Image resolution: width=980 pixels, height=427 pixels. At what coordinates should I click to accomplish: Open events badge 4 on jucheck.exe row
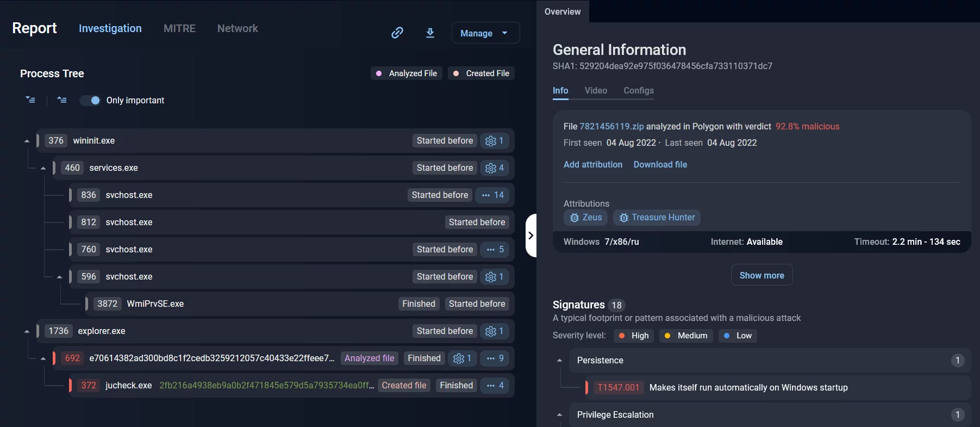[x=495, y=386]
